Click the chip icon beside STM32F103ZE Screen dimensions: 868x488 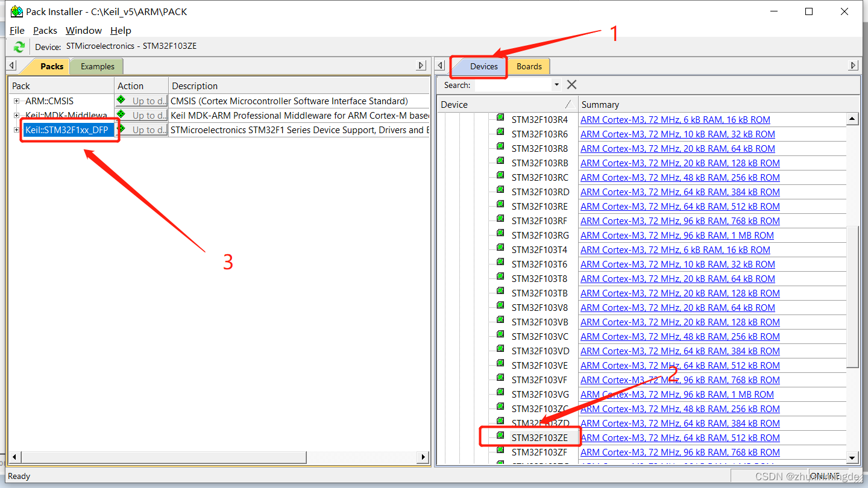coord(500,436)
